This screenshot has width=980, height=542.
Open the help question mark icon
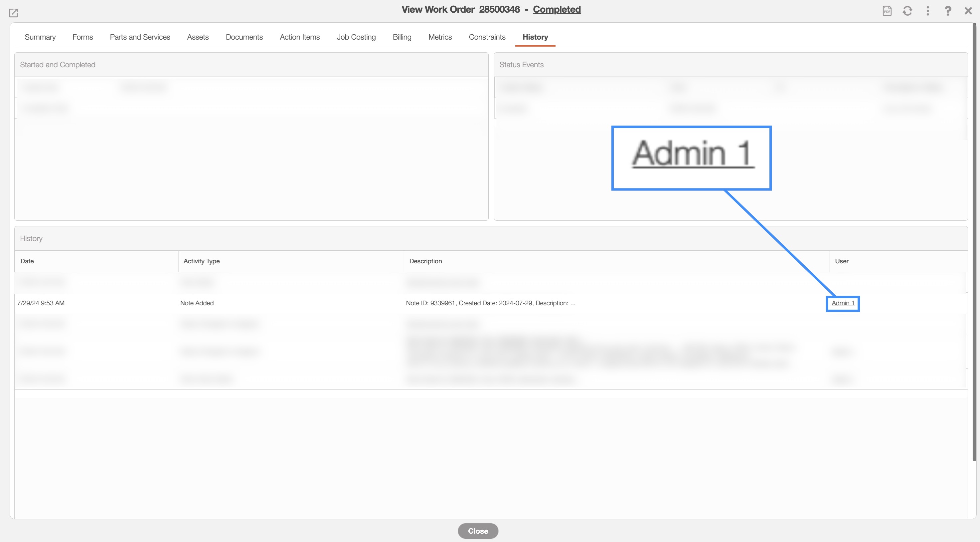click(948, 11)
